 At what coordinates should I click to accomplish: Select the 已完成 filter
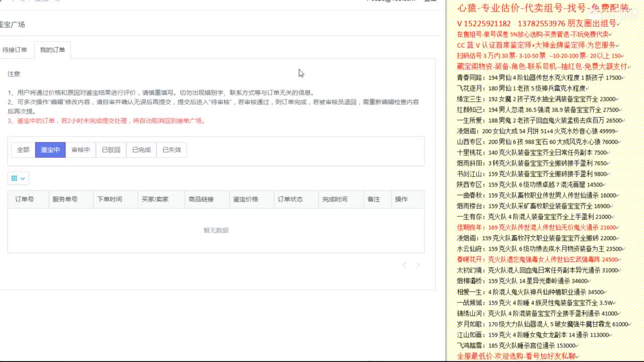click(141, 149)
